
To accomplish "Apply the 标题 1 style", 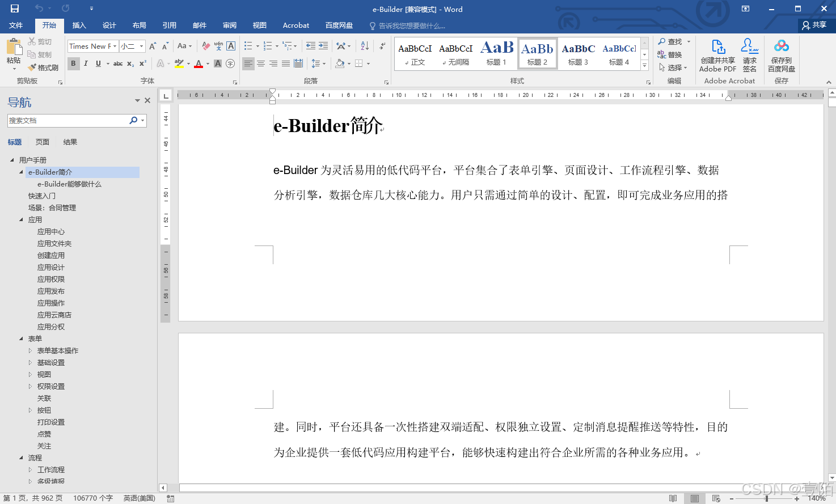I will tap(496, 54).
